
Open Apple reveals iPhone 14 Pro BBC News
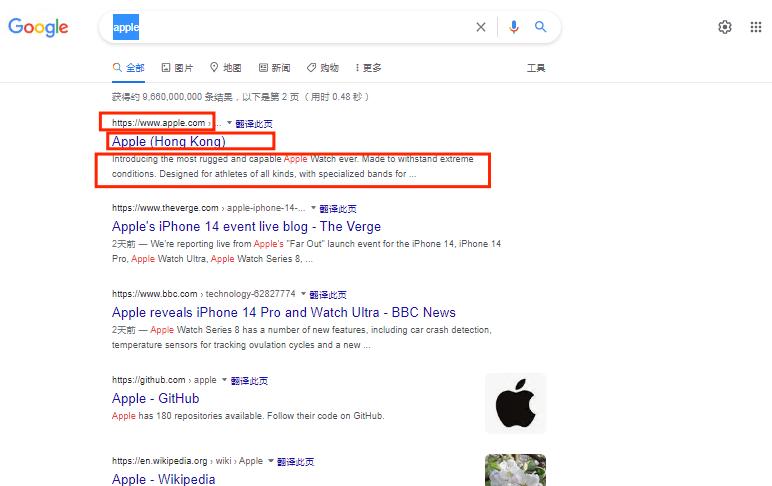coord(284,312)
